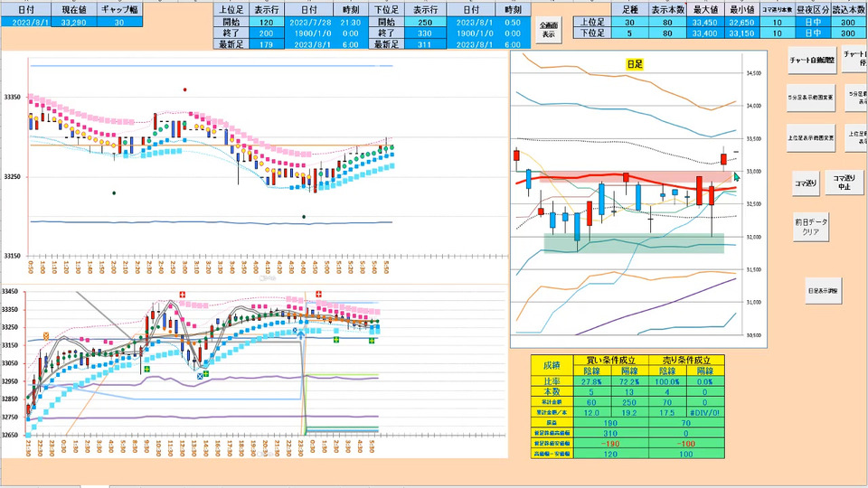Select the 本数 value 13 cell
Viewport: 868px width, 488px height.
629,391
